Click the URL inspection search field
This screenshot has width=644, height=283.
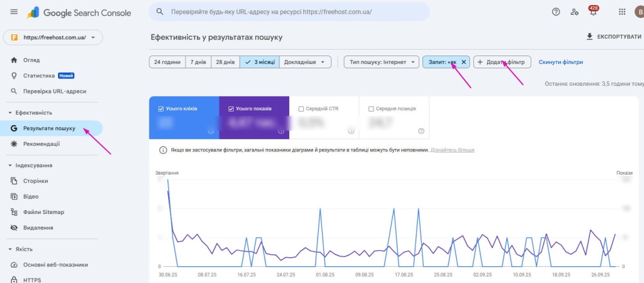pos(290,12)
